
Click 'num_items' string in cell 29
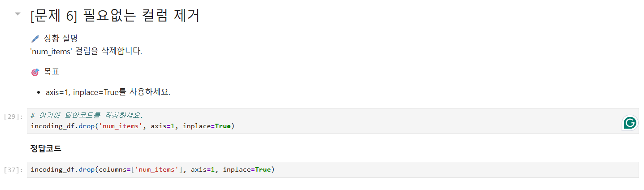coord(122,126)
